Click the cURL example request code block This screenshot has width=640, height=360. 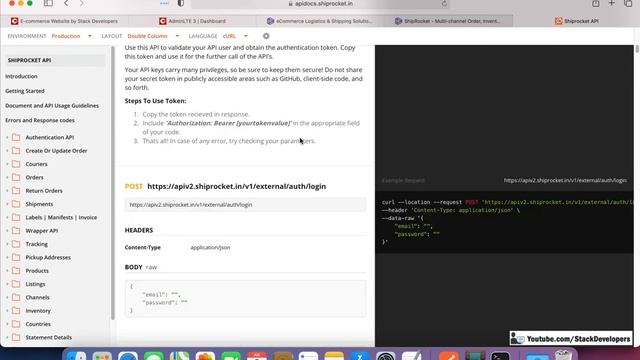pos(504,222)
